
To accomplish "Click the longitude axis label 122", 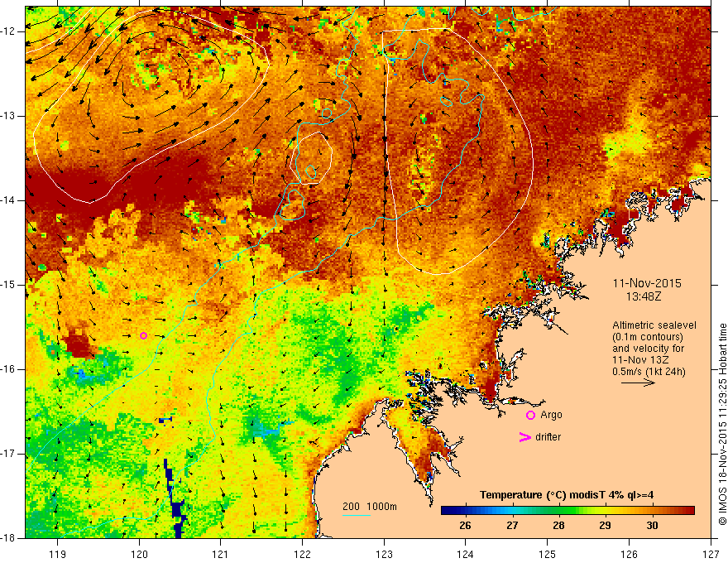I will [302, 554].
